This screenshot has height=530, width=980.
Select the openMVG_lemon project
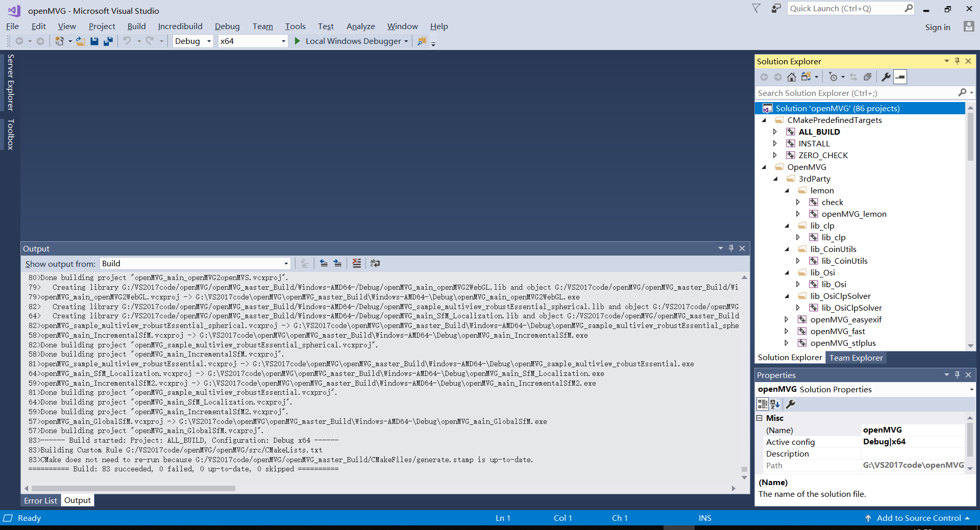(x=853, y=214)
